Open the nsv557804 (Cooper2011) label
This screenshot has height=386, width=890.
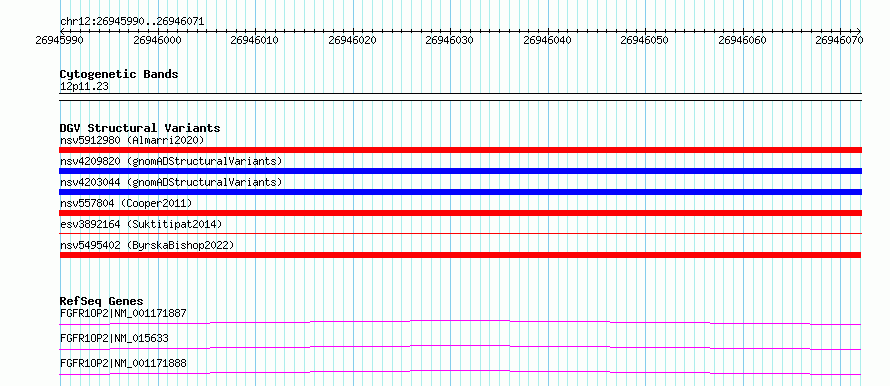click(126, 203)
